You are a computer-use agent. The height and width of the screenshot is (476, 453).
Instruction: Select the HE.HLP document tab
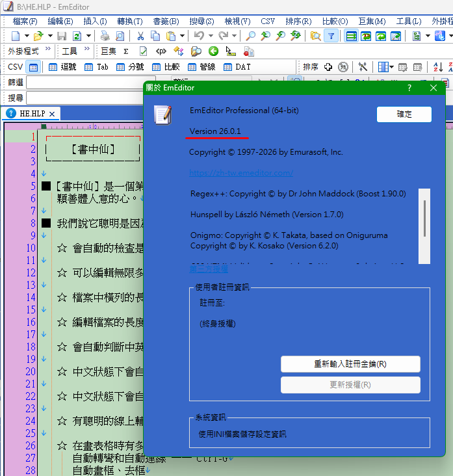(x=31, y=114)
